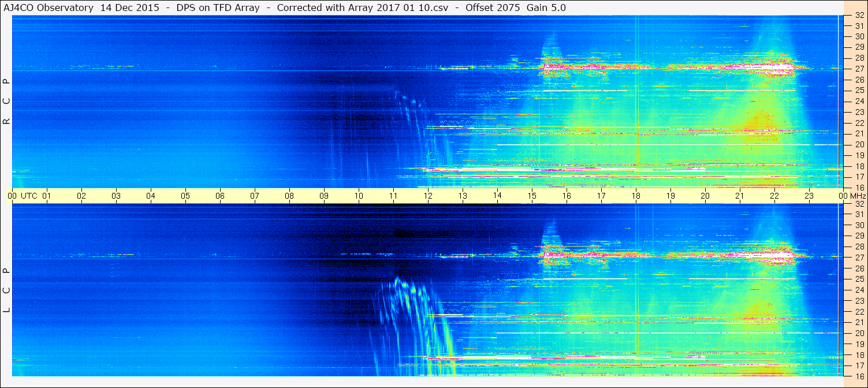Image resolution: width=868 pixels, height=388 pixels.
Task: Click the 32 MHz tick in RCP panel
Action: tap(859, 16)
